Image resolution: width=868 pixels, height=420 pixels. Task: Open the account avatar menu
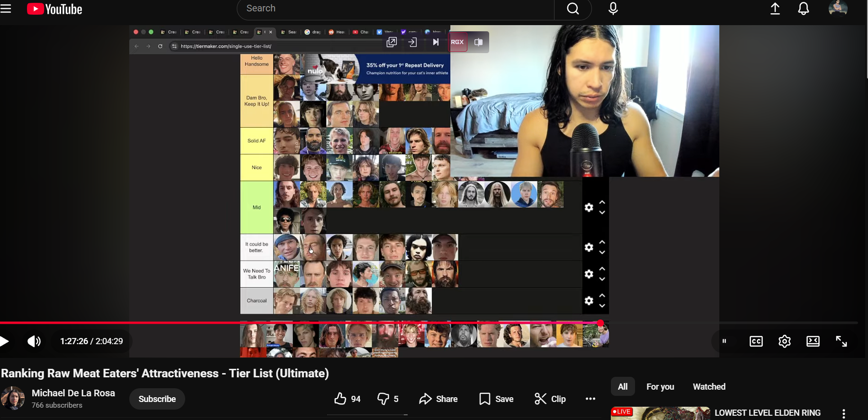coord(838,9)
